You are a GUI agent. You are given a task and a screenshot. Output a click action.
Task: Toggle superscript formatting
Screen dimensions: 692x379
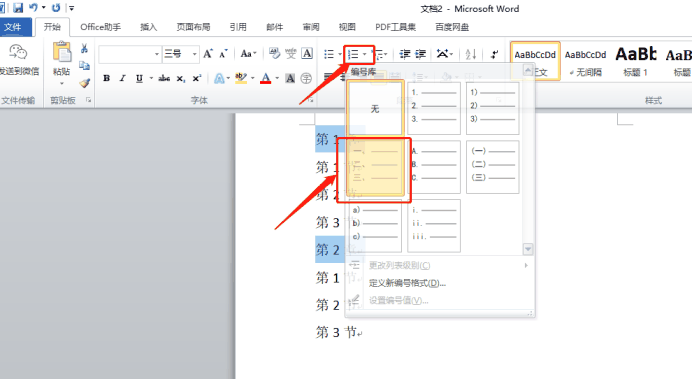[x=196, y=78]
